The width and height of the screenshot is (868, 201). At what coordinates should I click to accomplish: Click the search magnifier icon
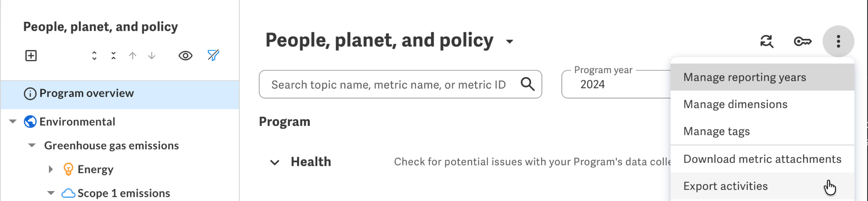pyautogui.click(x=527, y=84)
